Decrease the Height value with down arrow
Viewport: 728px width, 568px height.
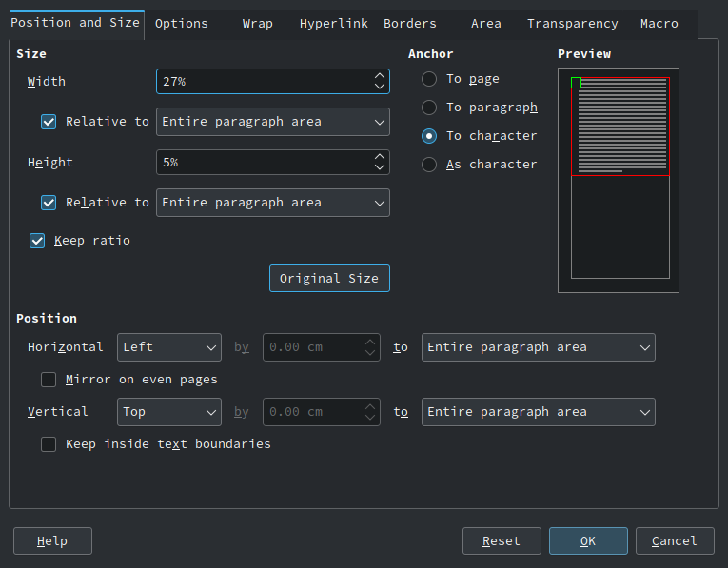pyautogui.click(x=380, y=167)
